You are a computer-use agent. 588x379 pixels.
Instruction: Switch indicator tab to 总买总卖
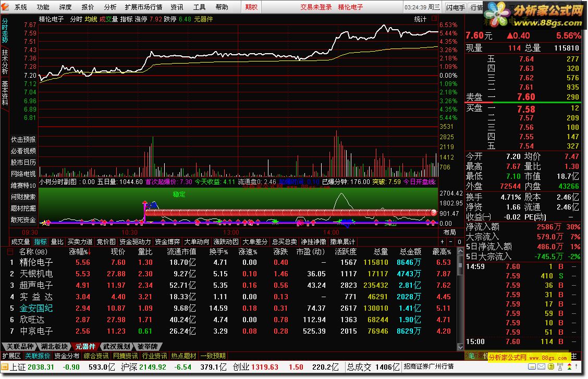pos(284,242)
